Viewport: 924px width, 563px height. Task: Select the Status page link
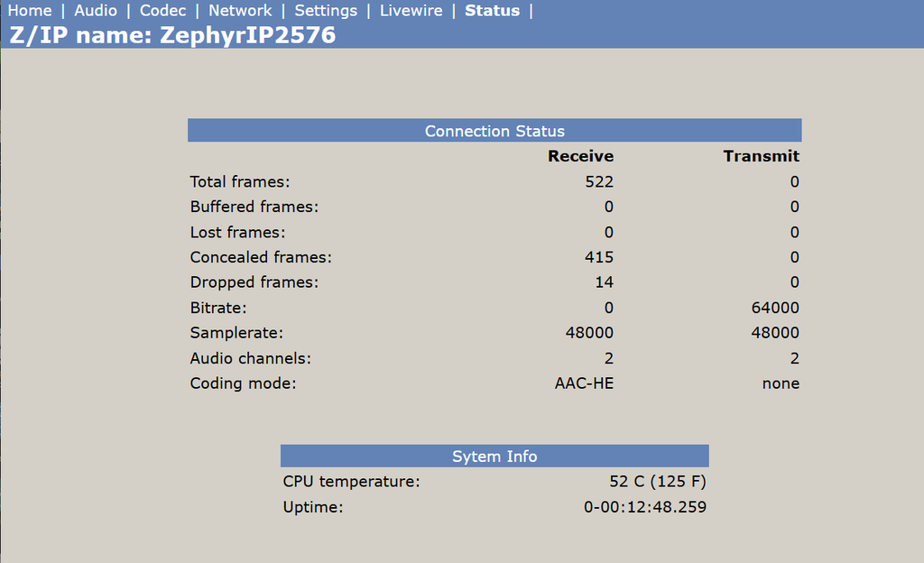coord(492,11)
